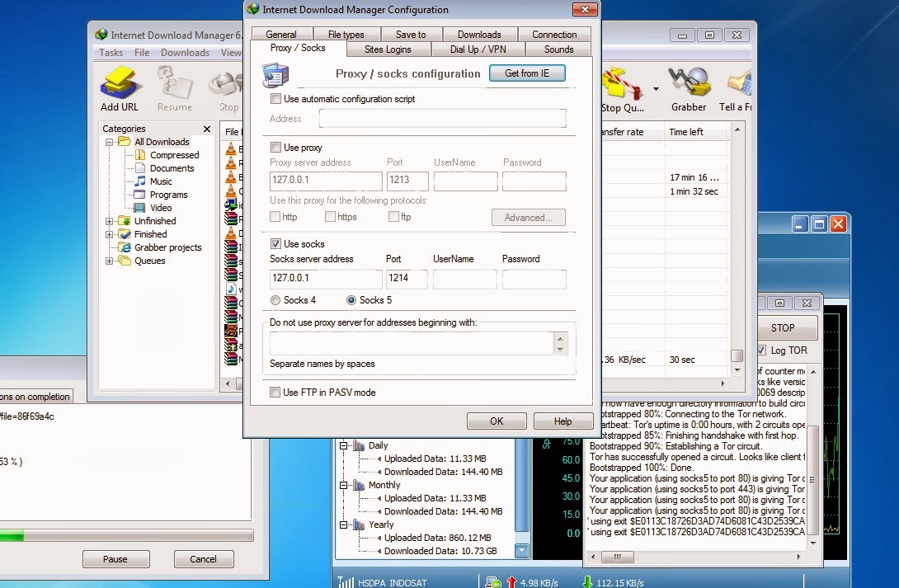Expand the Unfinished tree node

point(109,221)
